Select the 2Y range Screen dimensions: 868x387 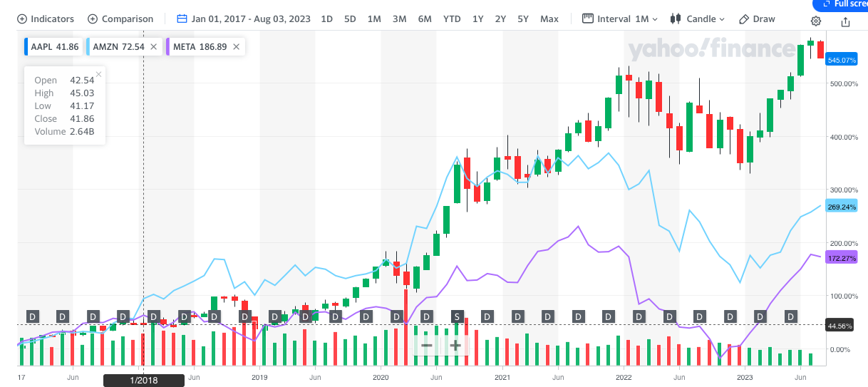click(x=500, y=19)
